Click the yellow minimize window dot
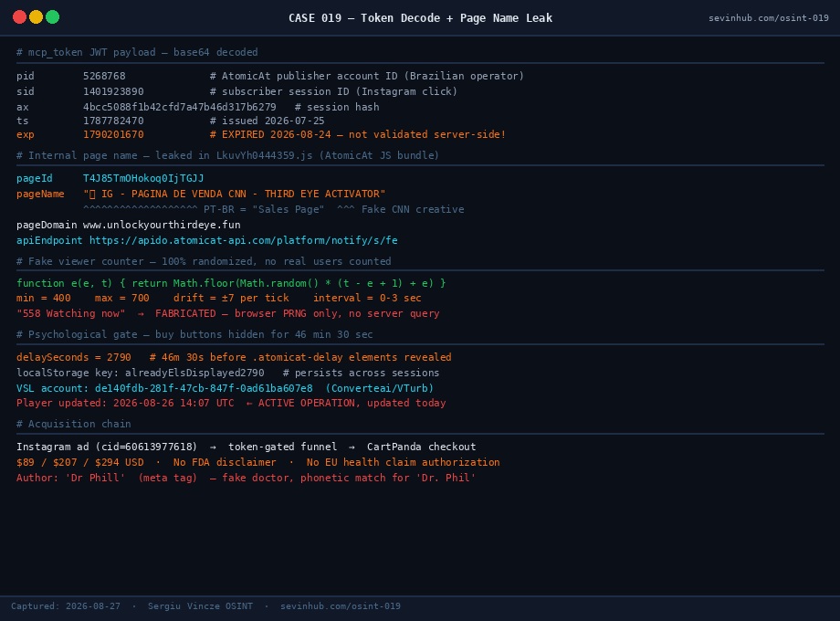 point(36,17)
